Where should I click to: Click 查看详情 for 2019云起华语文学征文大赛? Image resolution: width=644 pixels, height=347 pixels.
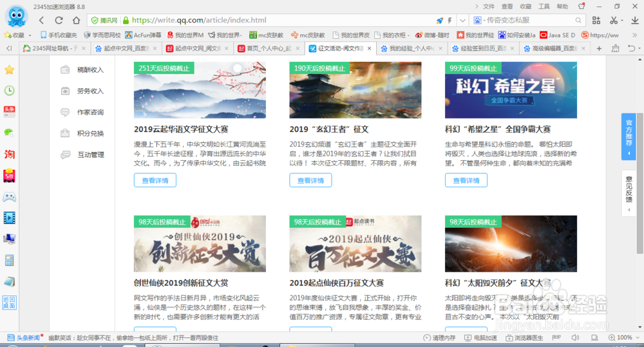[155, 180]
